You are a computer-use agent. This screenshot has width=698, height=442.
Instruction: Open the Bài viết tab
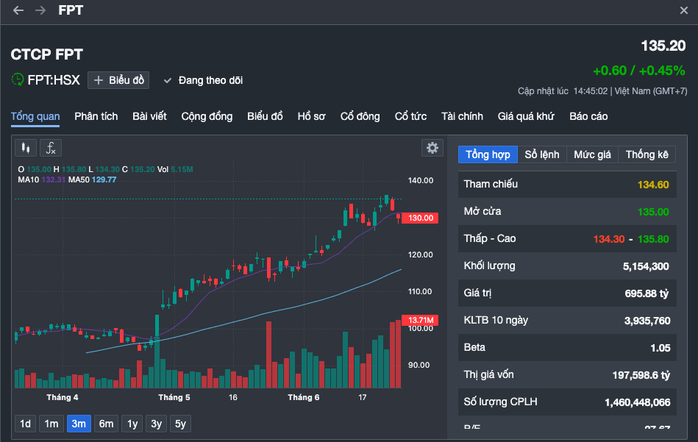tap(150, 117)
